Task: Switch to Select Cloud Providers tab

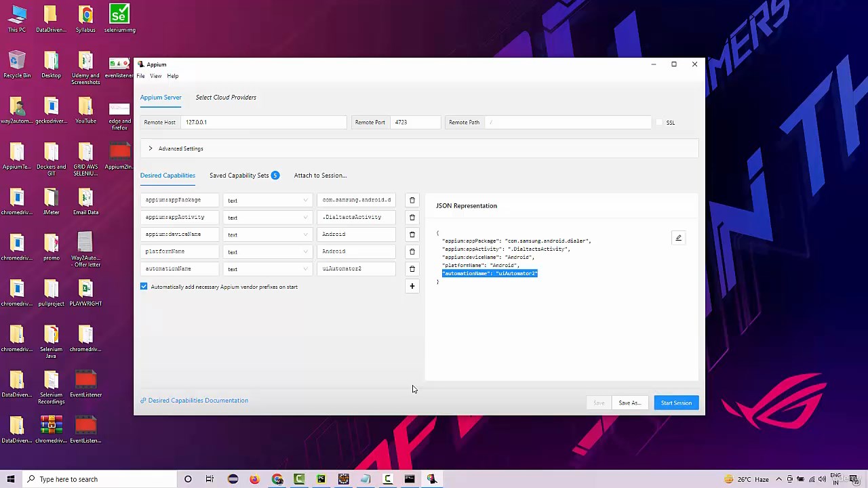Action: pos(226,98)
